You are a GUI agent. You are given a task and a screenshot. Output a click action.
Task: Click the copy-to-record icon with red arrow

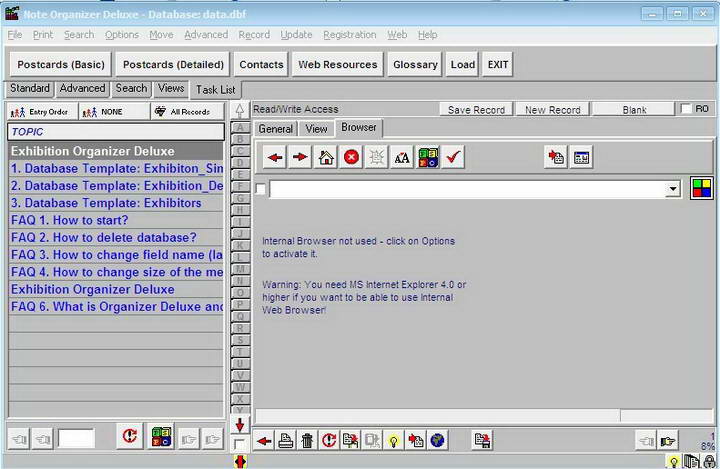(x=556, y=158)
